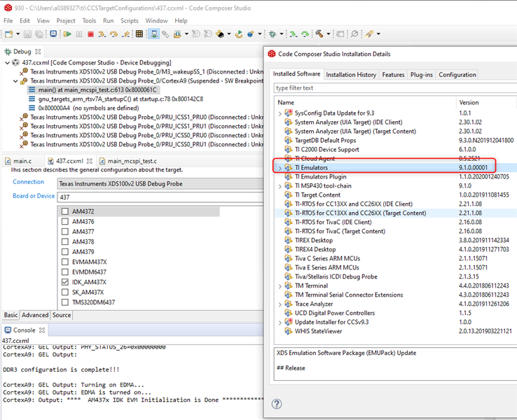Close the Debug view tab
Screen dimensions: 517x420
pos(38,52)
